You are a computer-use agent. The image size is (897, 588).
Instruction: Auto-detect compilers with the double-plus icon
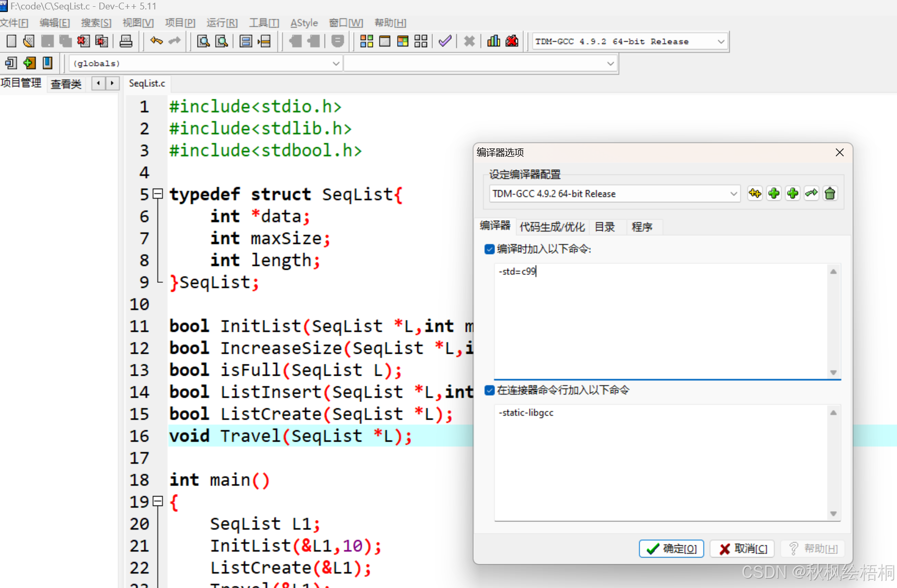click(x=754, y=193)
